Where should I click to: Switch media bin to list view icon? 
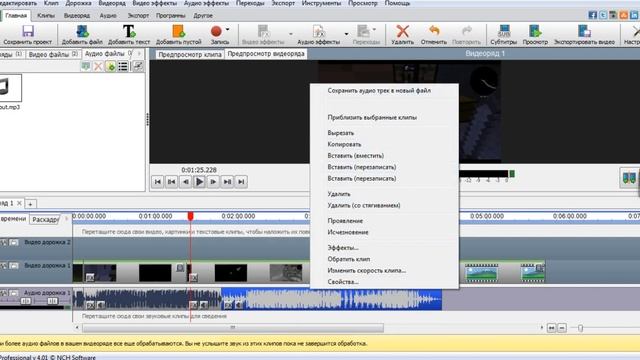[123, 66]
